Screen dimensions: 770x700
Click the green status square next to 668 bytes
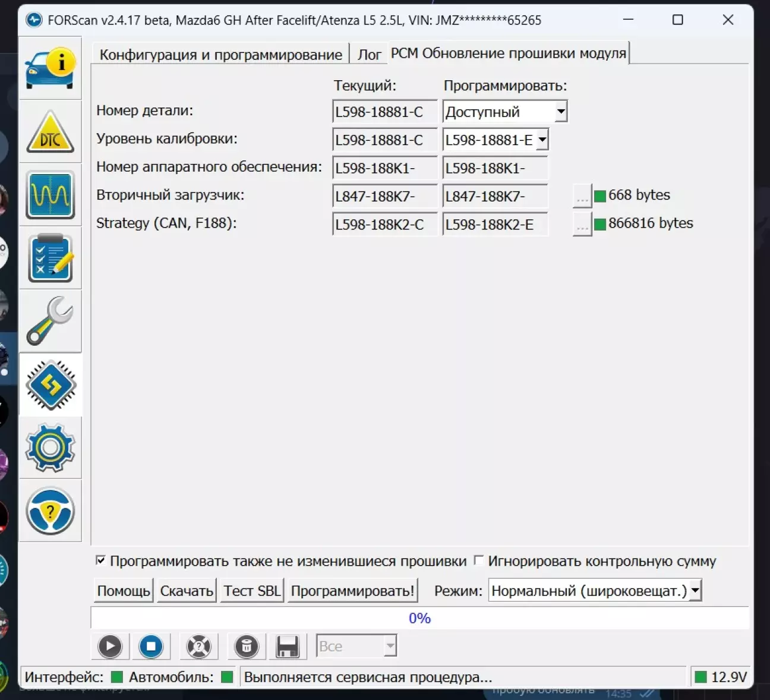pyautogui.click(x=600, y=196)
